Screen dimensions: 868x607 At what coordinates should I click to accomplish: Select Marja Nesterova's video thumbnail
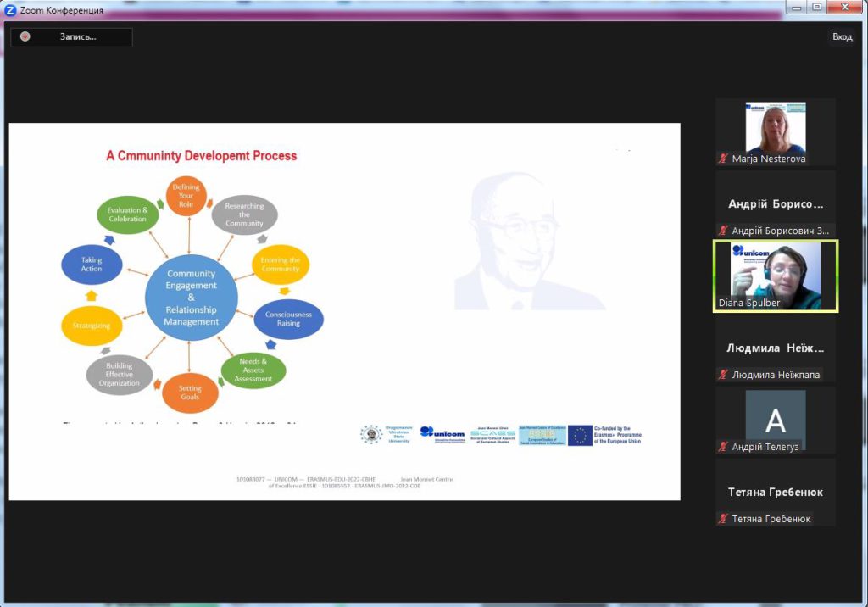click(x=775, y=127)
